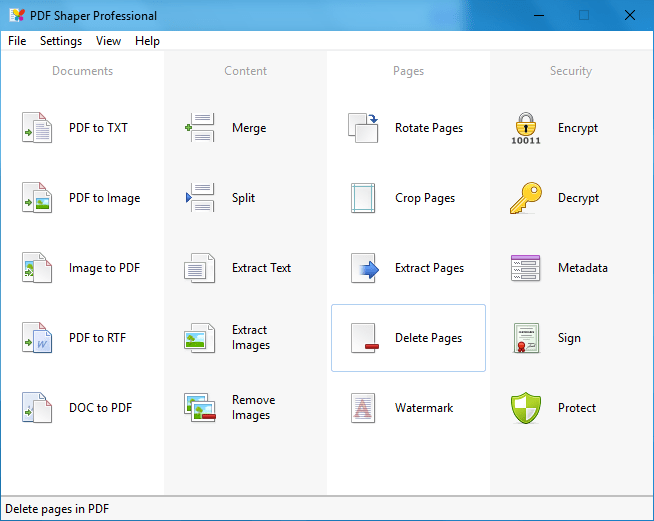Click the Extract Pages blue arrow icon
This screenshot has height=521, width=654.
pyautogui.click(x=365, y=268)
